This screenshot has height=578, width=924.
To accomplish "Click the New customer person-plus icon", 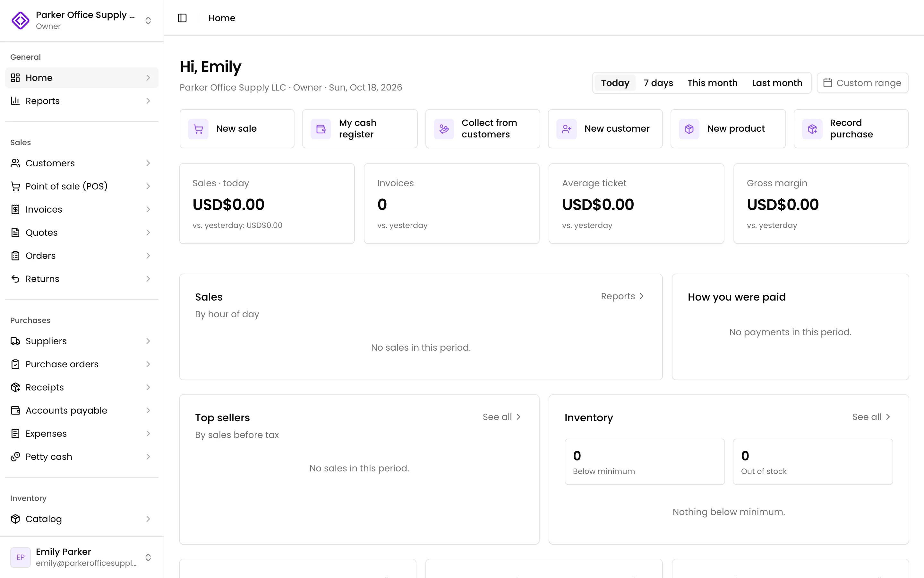I will 566,129.
